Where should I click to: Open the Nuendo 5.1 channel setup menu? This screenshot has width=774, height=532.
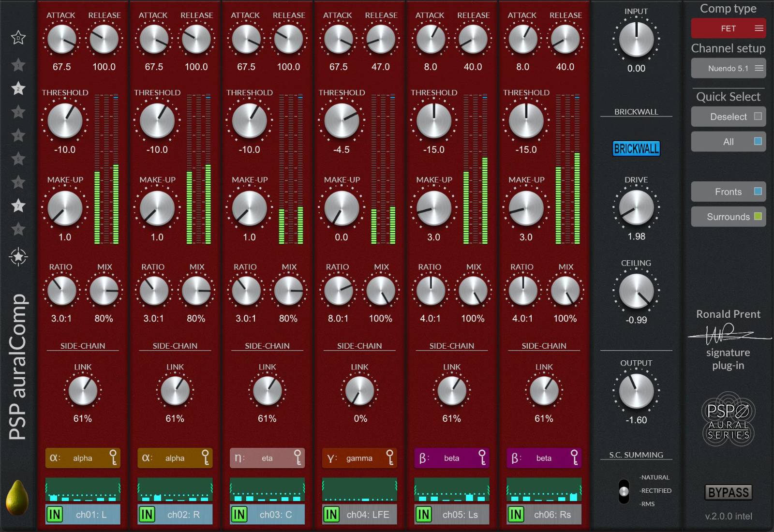tap(728, 68)
